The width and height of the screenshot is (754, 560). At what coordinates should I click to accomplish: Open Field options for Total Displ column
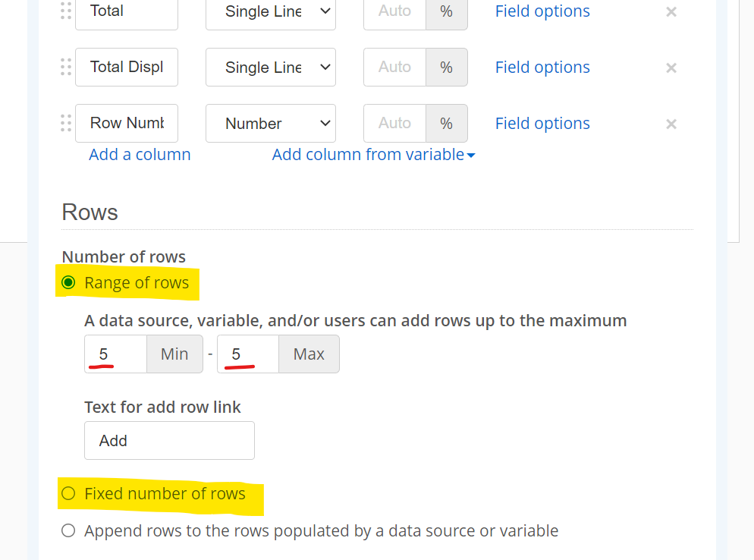point(542,67)
